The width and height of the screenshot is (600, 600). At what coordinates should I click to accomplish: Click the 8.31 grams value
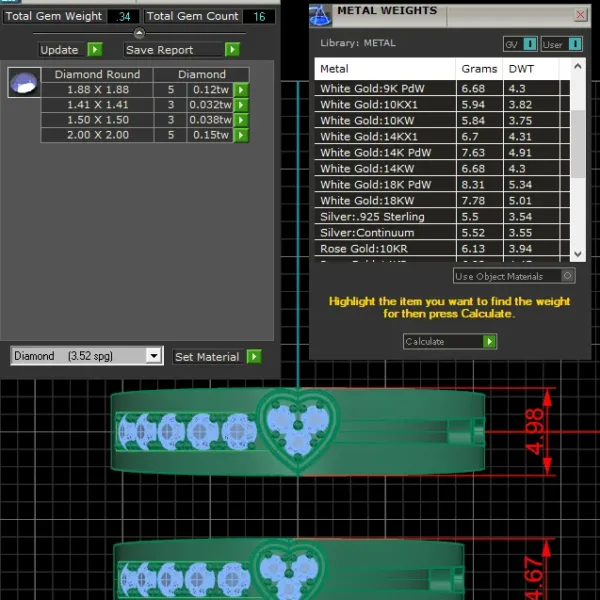pyautogui.click(x=473, y=184)
